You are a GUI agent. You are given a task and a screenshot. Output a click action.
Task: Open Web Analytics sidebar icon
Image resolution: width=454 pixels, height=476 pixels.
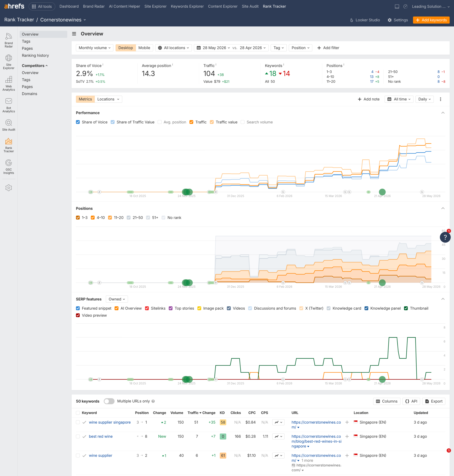(9, 83)
